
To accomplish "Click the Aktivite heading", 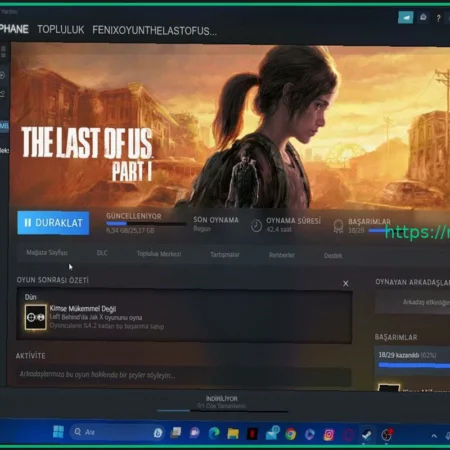I will (30, 356).
